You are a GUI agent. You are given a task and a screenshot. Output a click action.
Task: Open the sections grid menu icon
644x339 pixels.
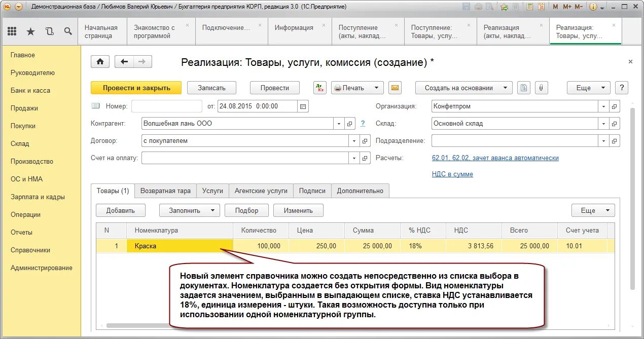(x=12, y=31)
